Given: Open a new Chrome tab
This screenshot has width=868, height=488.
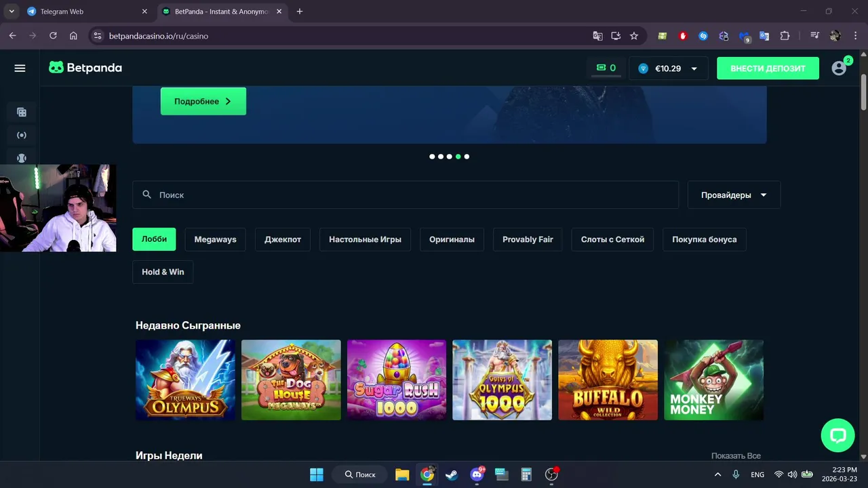Looking at the screenshot, I should 300,12.
